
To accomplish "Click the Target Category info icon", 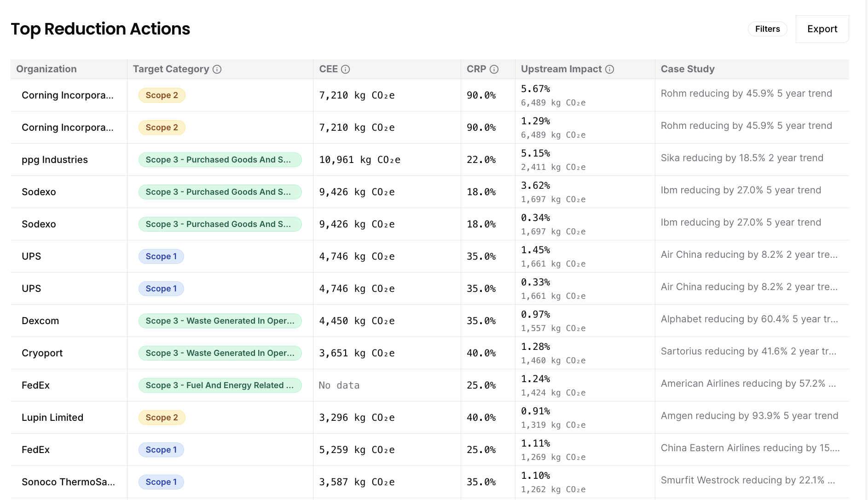I will (217, 69).
